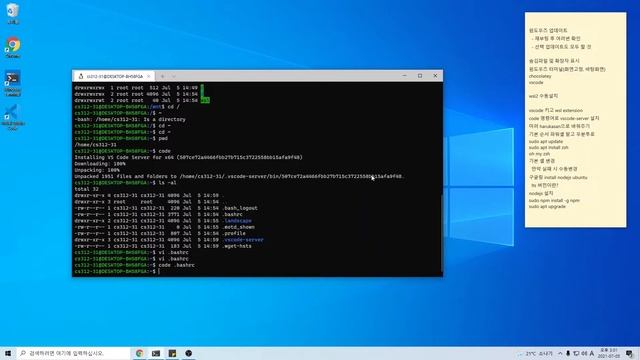Open the Recycle Bin desktop icon
Screen dimensions: 640x360
coord(13,13)
